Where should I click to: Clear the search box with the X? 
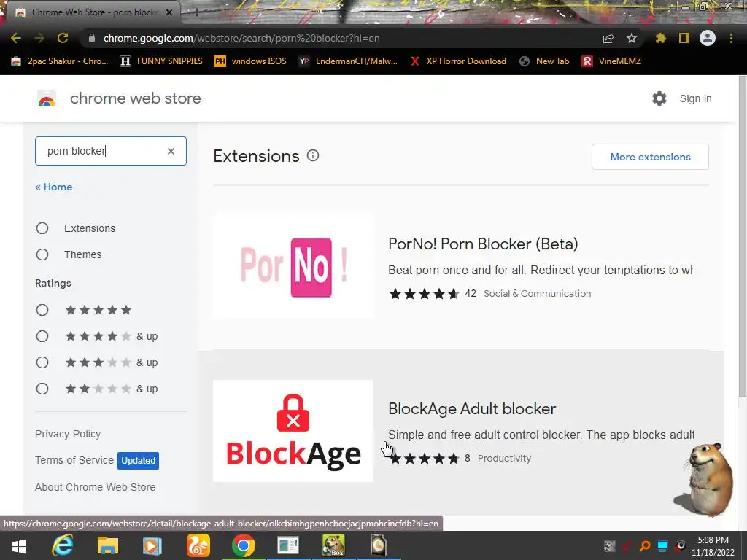171,151
